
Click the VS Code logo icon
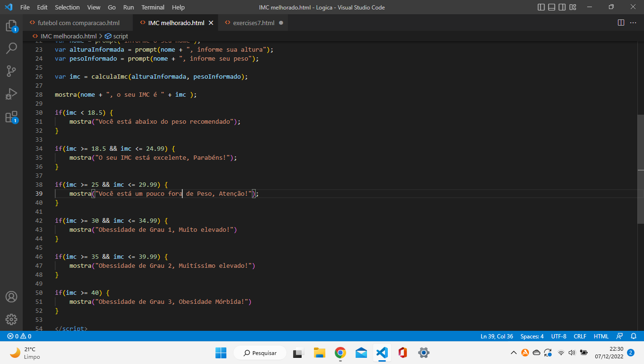pos(9,7)
